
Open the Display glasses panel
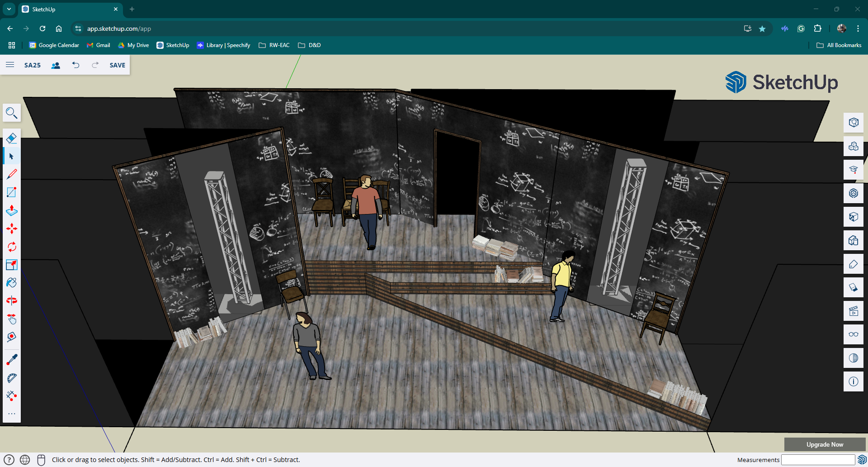(854, 334)
